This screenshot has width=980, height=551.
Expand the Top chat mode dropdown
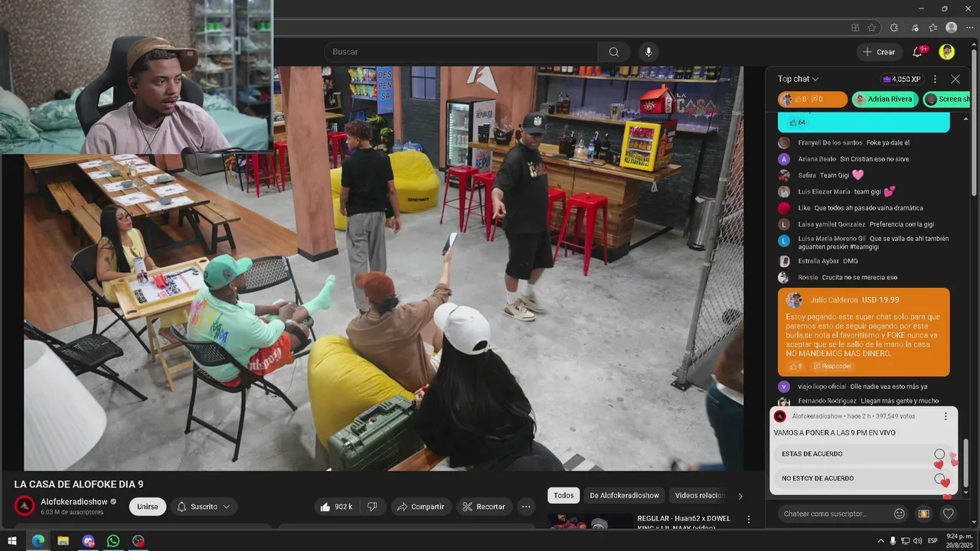pos(798,79)
